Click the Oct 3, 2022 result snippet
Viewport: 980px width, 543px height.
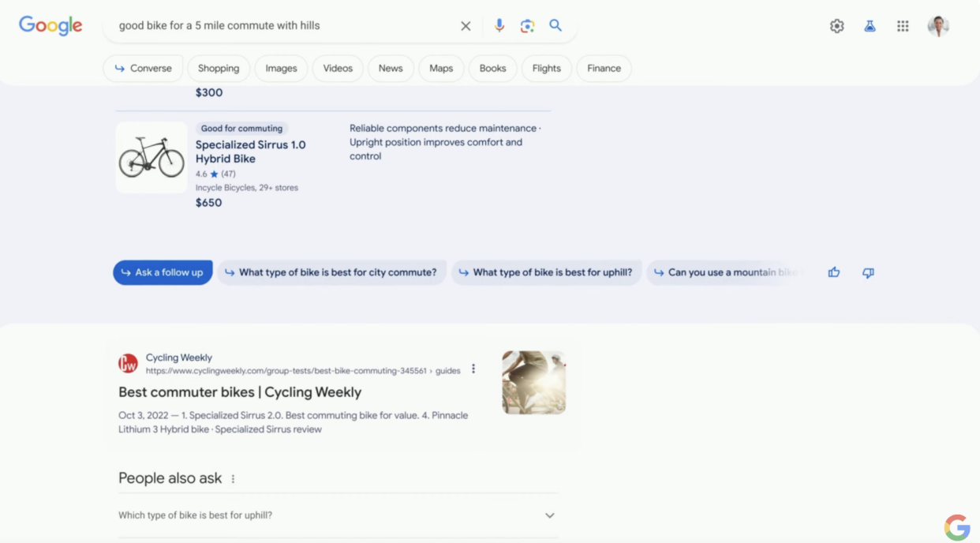(293, 422)
